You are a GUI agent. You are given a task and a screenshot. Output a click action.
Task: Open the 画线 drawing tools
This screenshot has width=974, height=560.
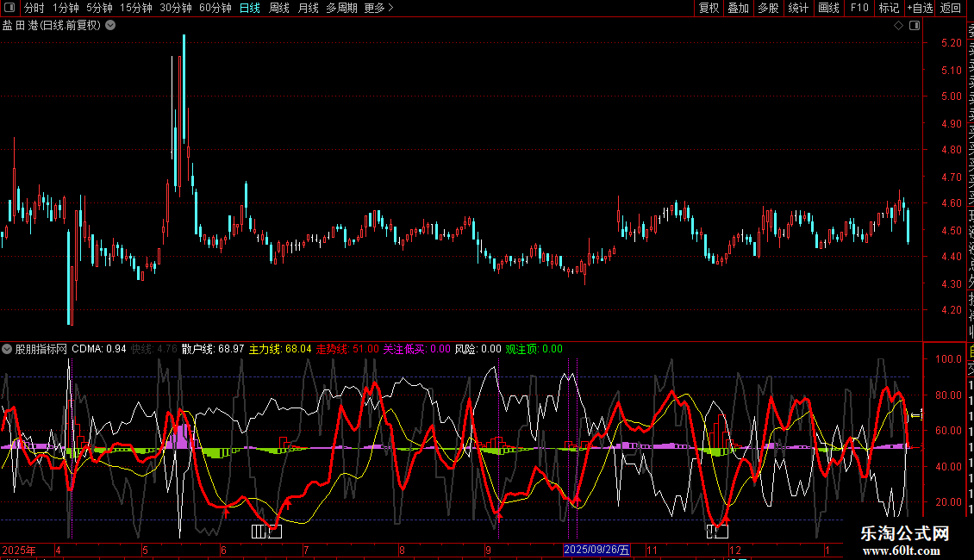click(x=828, y=9)
